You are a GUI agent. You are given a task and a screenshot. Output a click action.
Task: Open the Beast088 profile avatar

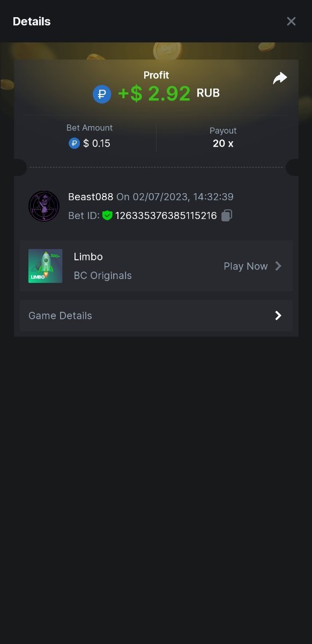click(44, 206)
